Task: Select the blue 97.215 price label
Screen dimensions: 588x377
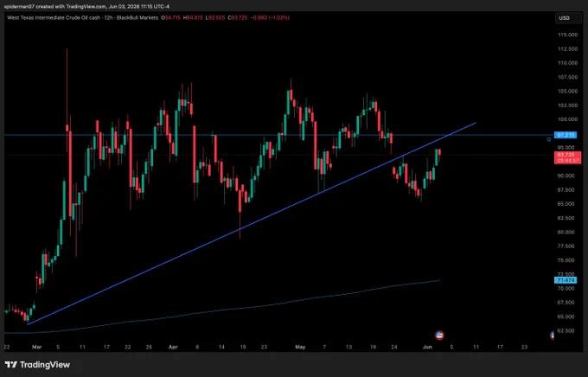Action: coord(566,135)
